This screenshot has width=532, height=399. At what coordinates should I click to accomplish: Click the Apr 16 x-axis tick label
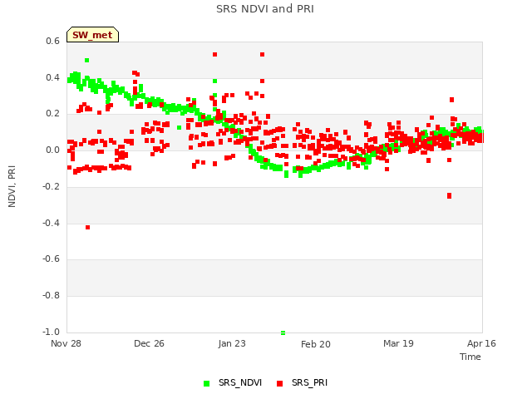(481, 343)
